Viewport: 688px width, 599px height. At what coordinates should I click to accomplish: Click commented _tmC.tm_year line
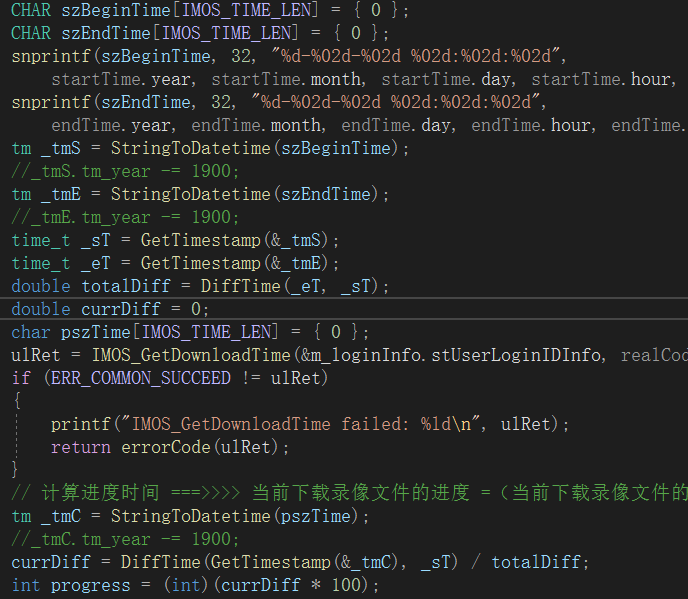click(125, 539)
